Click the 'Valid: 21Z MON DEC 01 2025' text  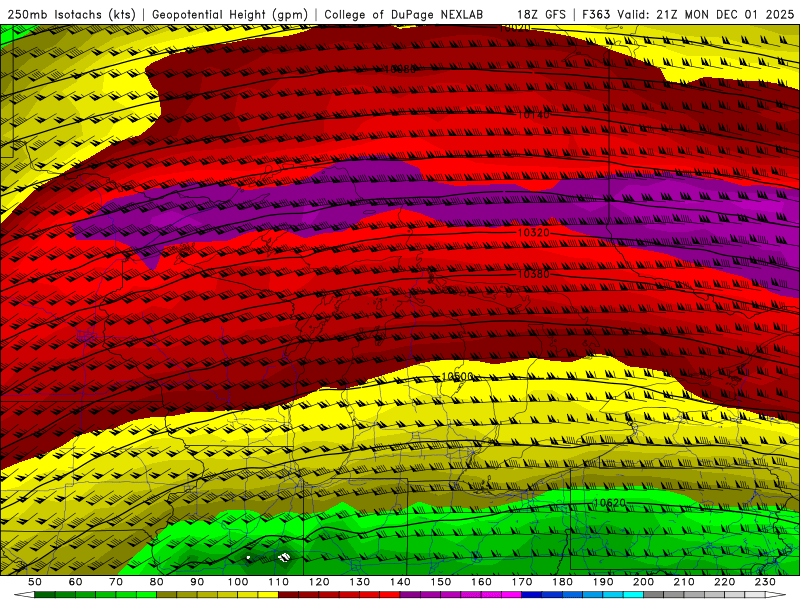click(706, 14)
